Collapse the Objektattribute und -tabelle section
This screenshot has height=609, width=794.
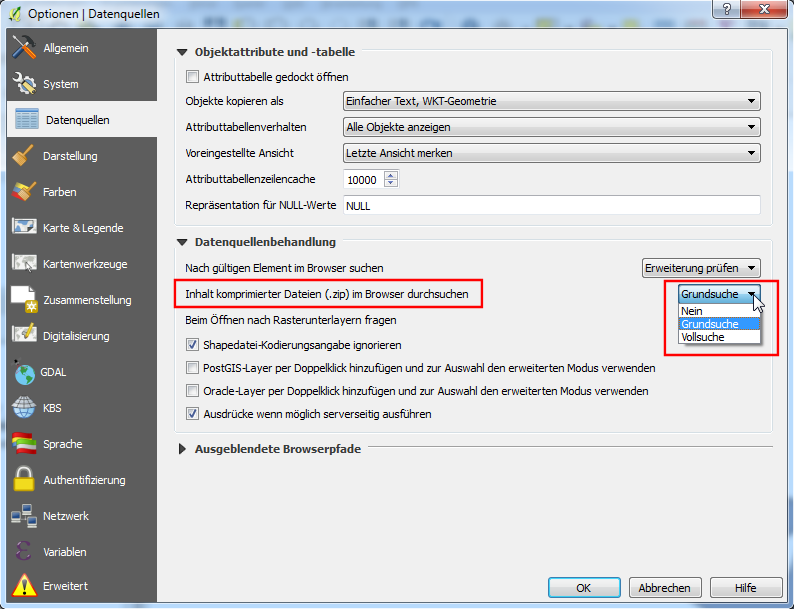182,52
